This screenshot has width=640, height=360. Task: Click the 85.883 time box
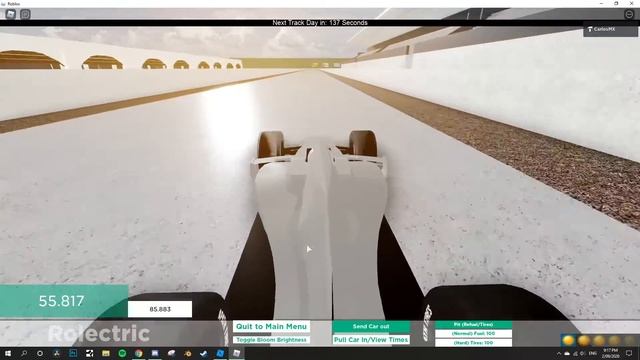click(x=160, y=309)
